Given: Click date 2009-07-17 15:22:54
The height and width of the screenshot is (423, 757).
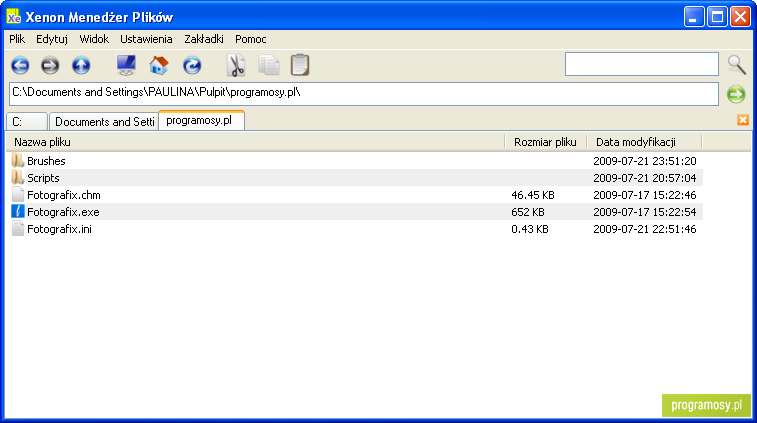Looking at the screenshot, I should click(645, 212).
